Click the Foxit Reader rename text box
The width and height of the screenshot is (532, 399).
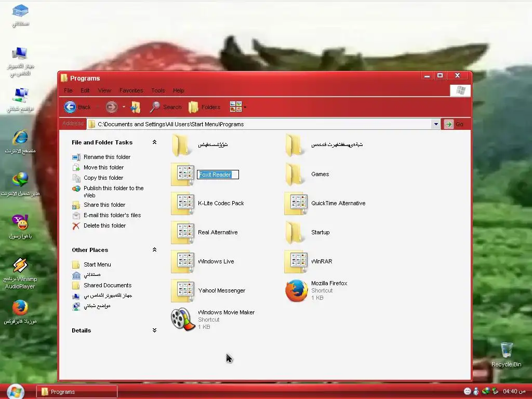[218, 175]
